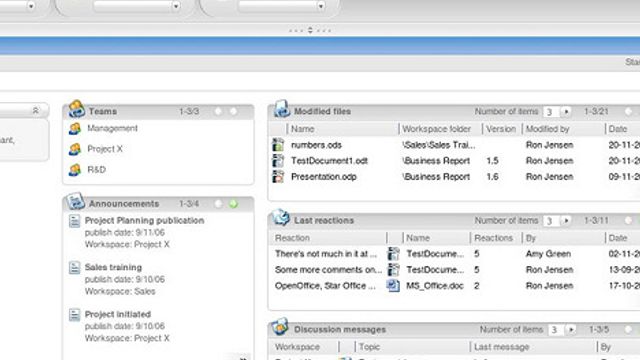Open the Project initiated announcement icon
The width and height of the screenshot is (640, 360).
pos(74,315)
